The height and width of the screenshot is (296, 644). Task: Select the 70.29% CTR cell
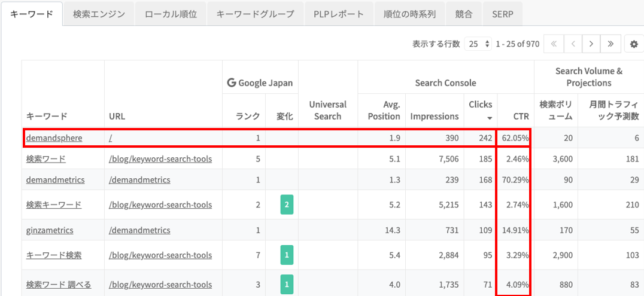pyautogui.click(x=515, y=179)
